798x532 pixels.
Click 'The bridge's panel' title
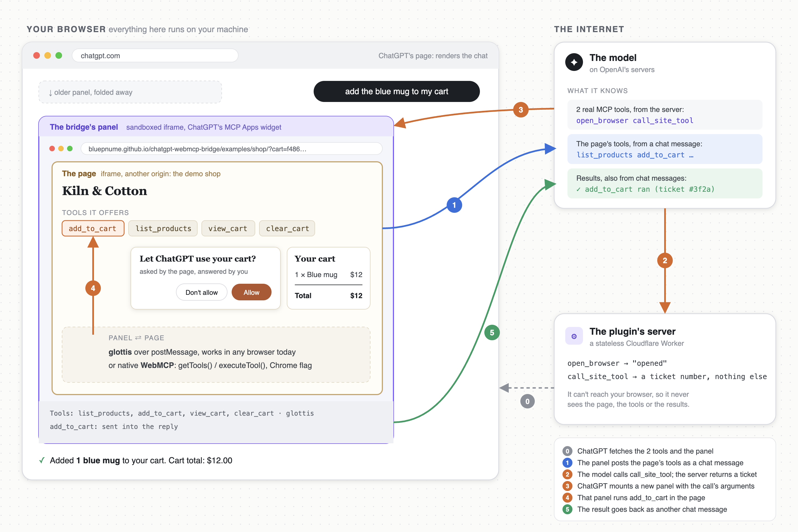pyautogui.click(x=84, y=127)
